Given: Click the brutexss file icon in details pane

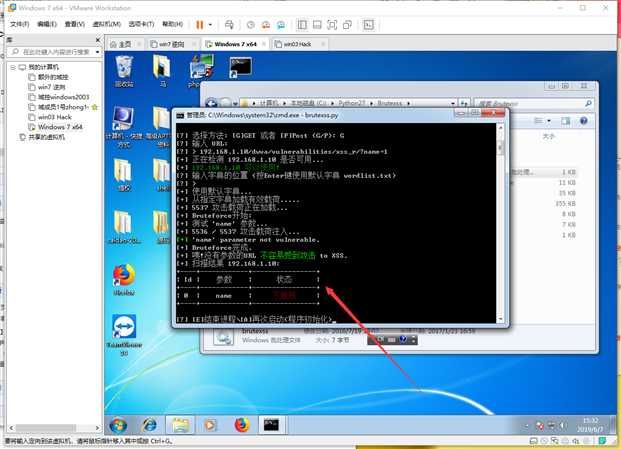Looking at the screenshot, I should click(224, 337).
